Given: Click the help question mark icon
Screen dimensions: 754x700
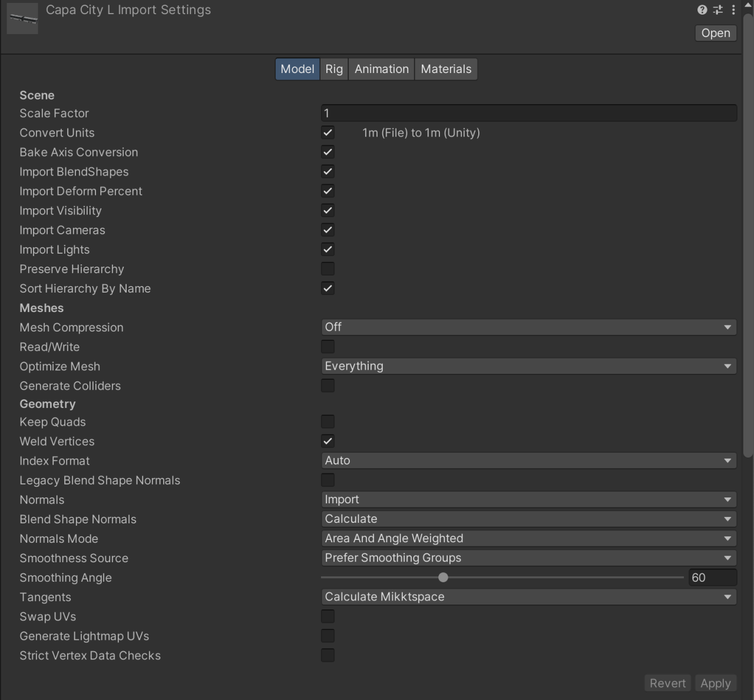Looking at the screenshot, I should [x=702, y=10].
